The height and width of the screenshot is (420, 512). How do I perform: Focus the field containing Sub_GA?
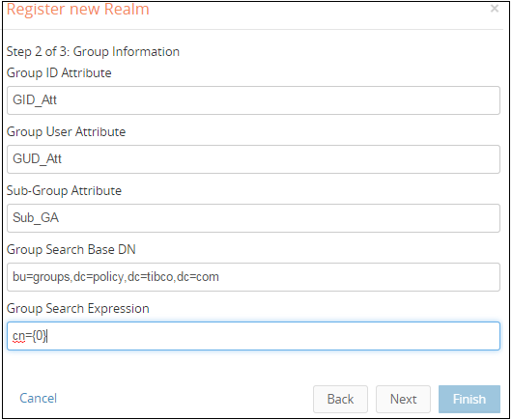point(253,218)
